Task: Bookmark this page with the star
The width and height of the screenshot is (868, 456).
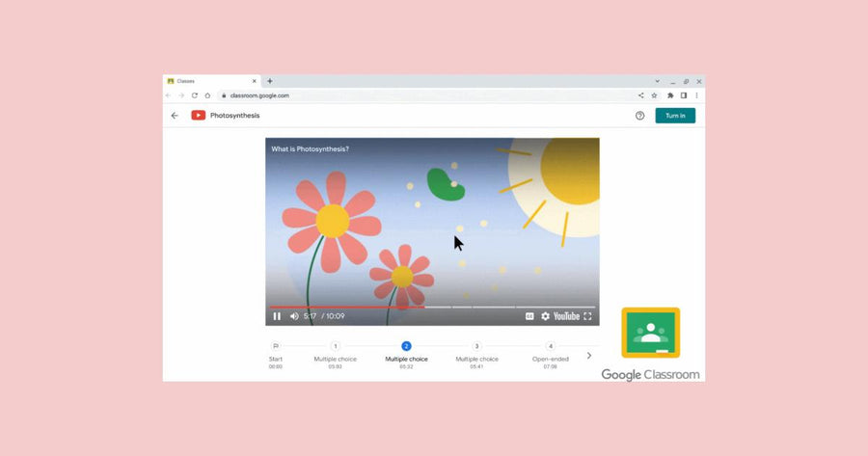Action: [x=654, y=95]
